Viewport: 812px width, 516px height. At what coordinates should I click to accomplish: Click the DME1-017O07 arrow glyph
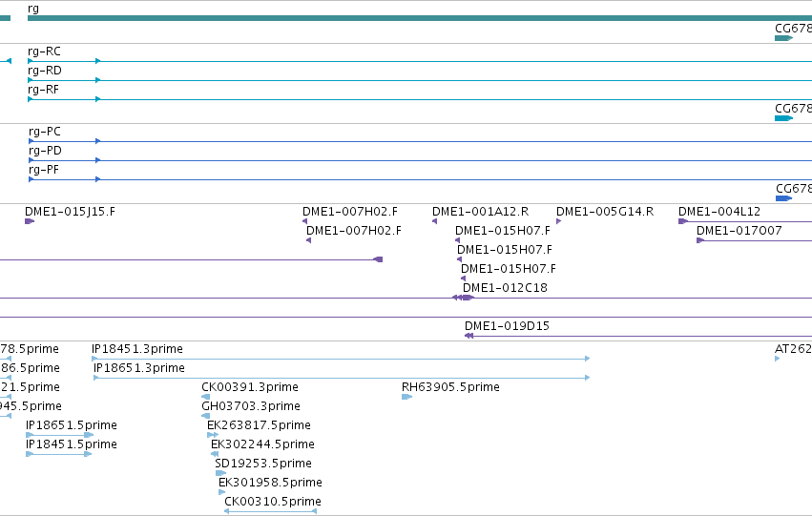700,240
